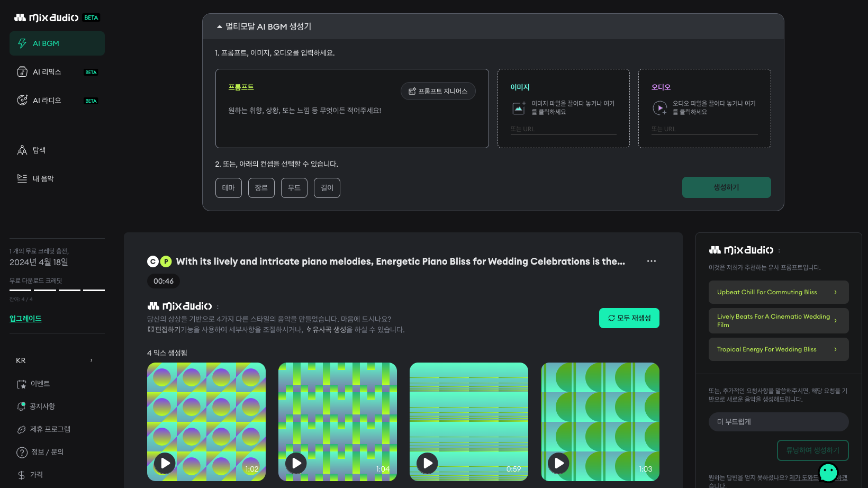Open the 프롬프트 지니어스 button
868x488 pixels.
pos(438,91)
